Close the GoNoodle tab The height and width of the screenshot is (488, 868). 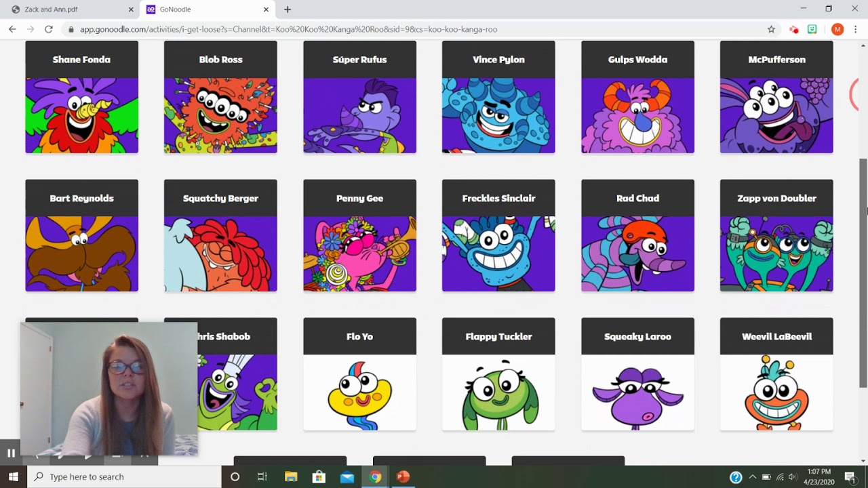pos(266,9)
